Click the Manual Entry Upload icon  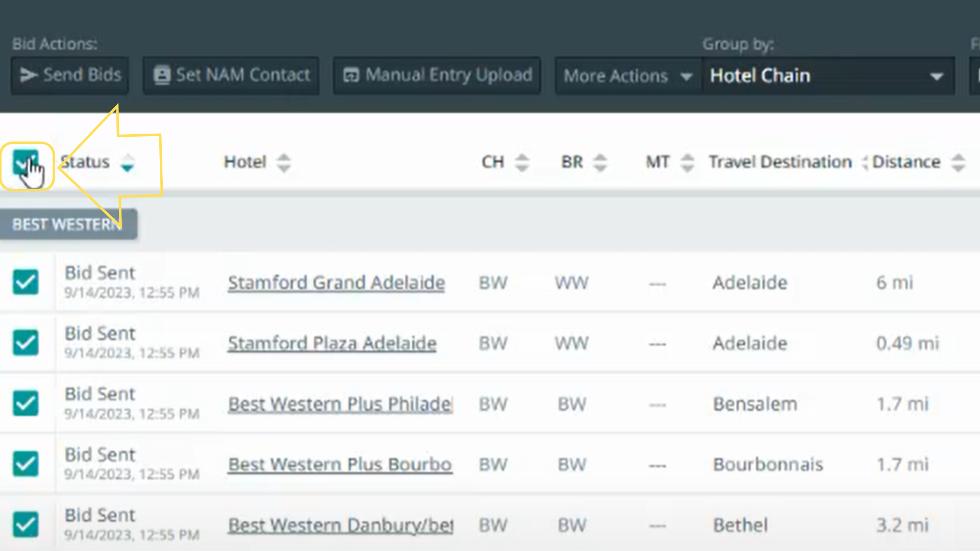(351, 76)
